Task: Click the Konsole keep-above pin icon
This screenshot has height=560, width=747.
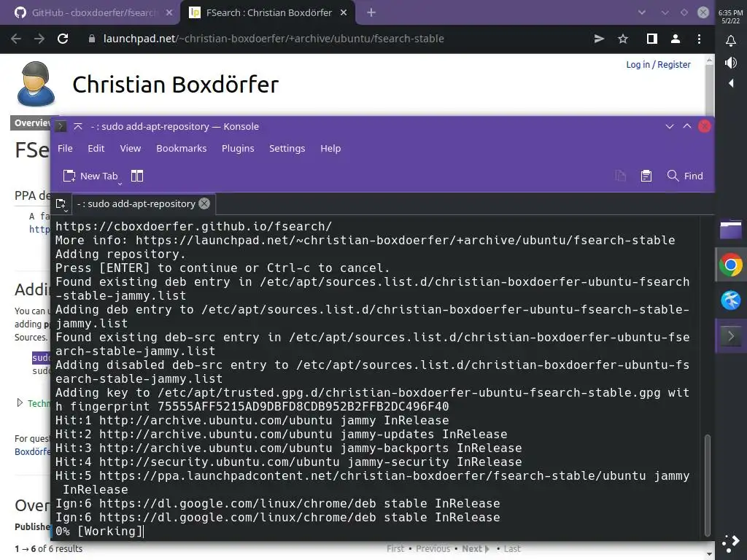Action: 78,126
